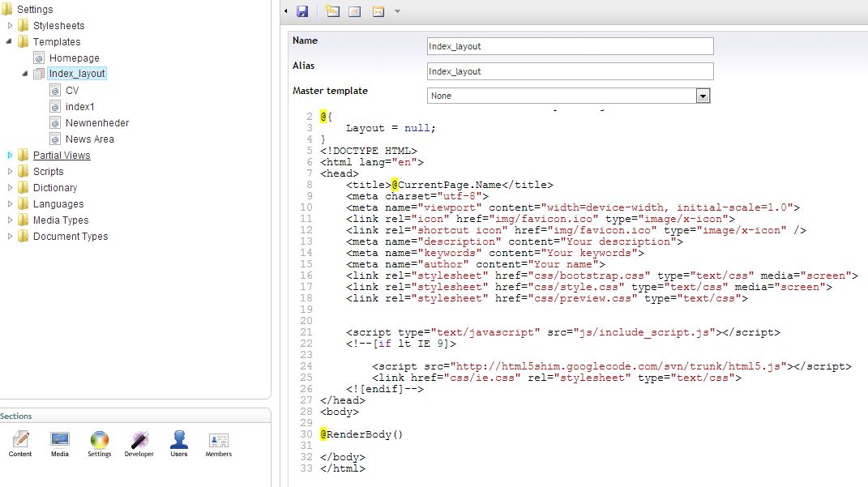The image size is (868, 487).
Task: Click the index1 template icon
Action: point(55,106)
